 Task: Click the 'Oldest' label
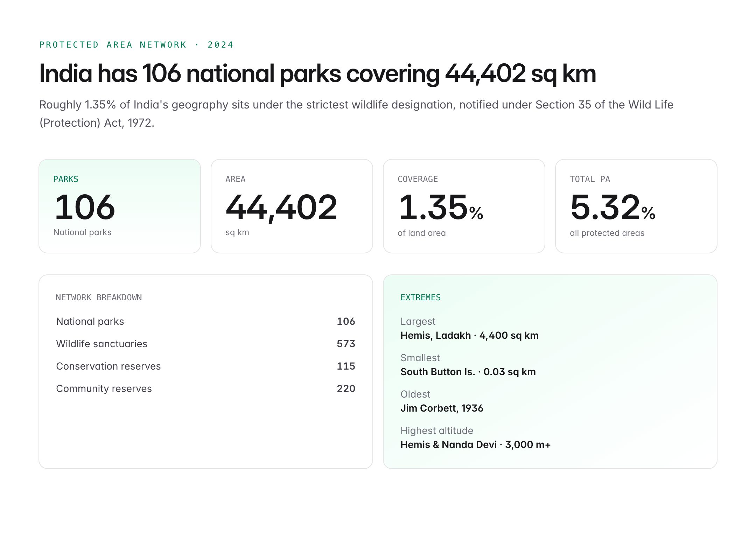415,394
